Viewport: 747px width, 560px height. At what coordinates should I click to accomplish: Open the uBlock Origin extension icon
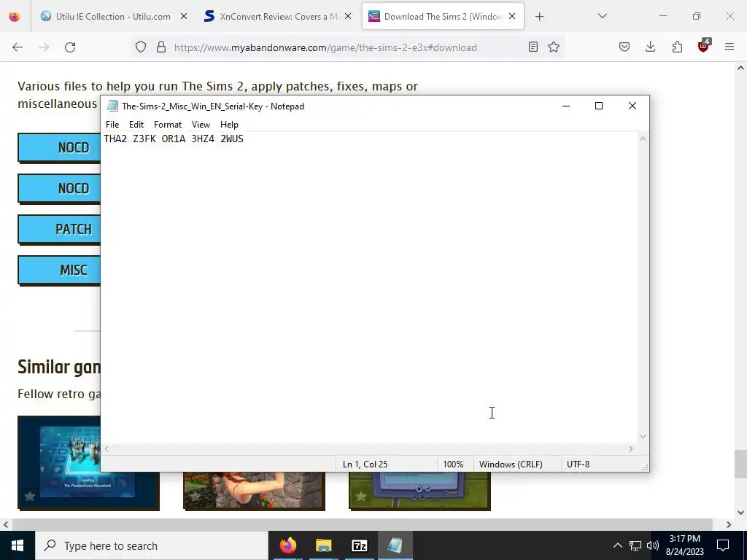point(703,46)
